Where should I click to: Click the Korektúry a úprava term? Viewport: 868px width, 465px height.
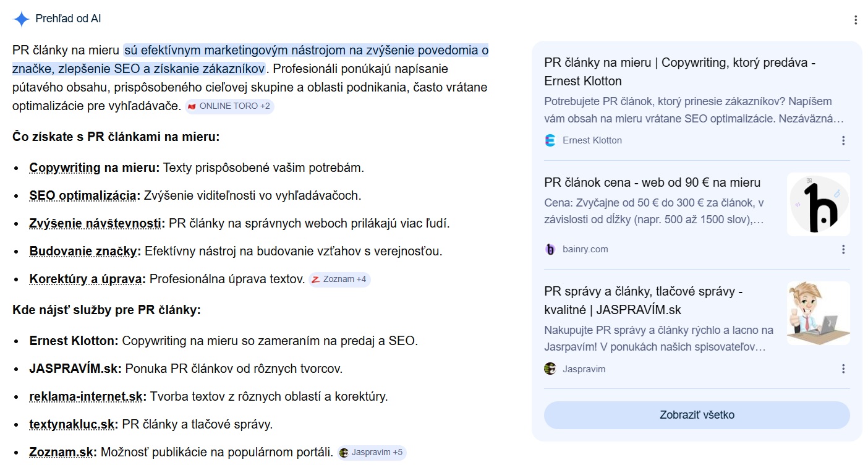click(x=88, y=279)
